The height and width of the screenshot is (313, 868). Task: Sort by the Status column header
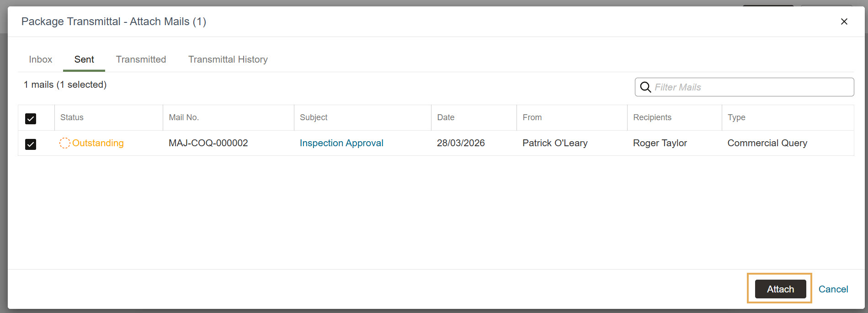[72, 117]
